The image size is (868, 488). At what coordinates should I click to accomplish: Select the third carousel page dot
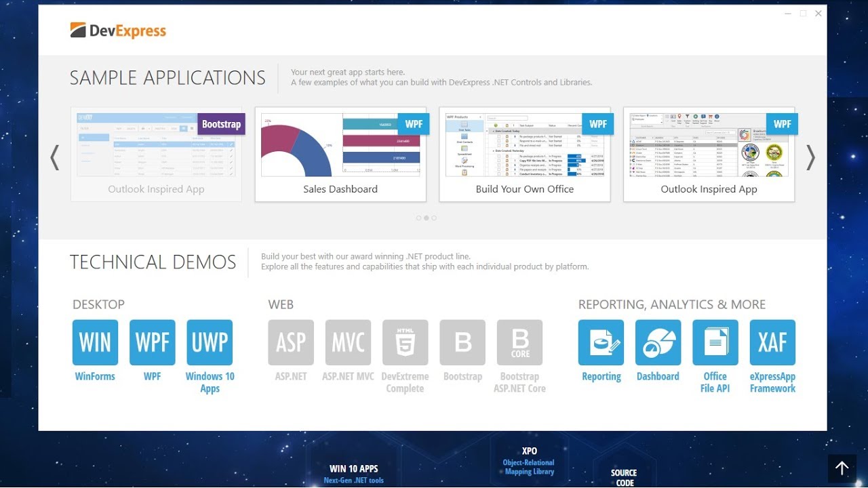pyautogui.click(x=434, y=218)
